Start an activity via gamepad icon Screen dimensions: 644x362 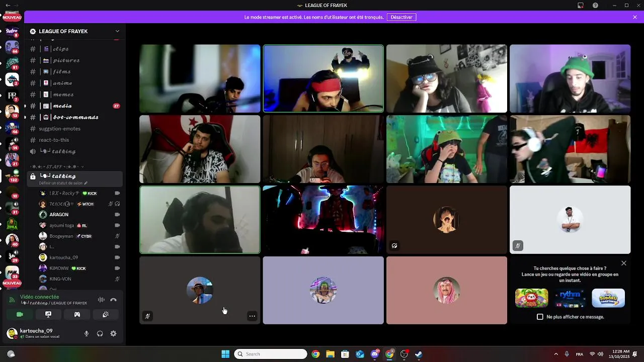pyautogui.click(x=77, y=314)
